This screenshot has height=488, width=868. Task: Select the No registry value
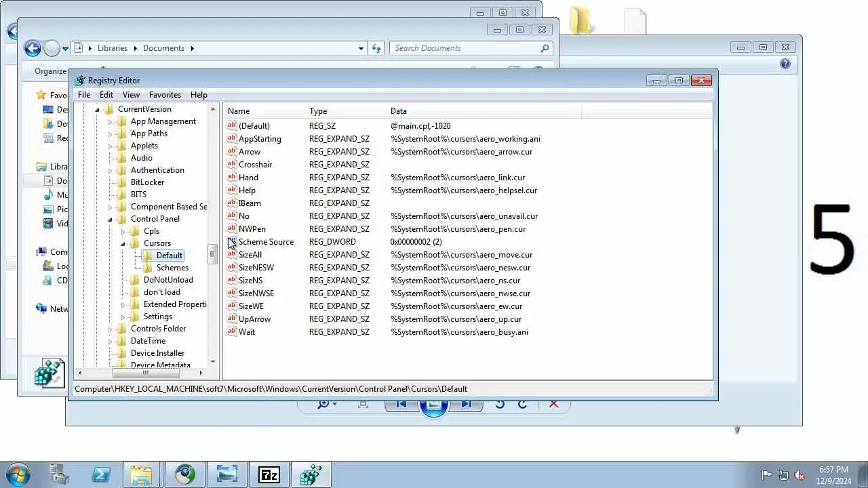[244, 216]
